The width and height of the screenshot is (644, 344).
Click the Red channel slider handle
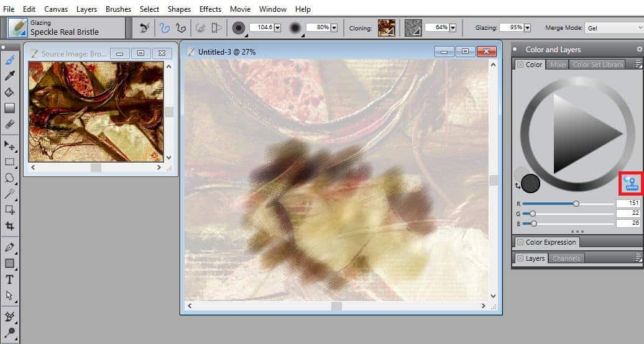coord(576,204)
